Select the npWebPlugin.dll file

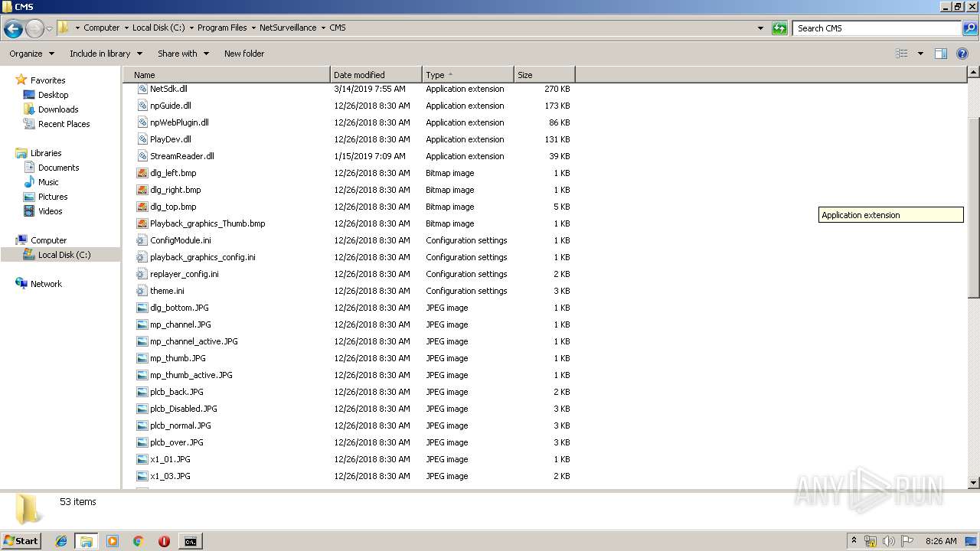click(x=179, y=122)
